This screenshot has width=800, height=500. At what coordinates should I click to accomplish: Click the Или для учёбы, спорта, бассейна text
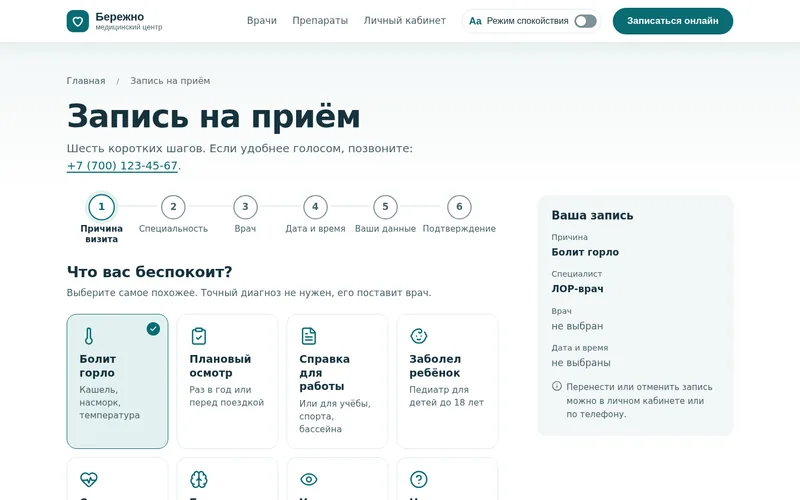coord(335,416)
